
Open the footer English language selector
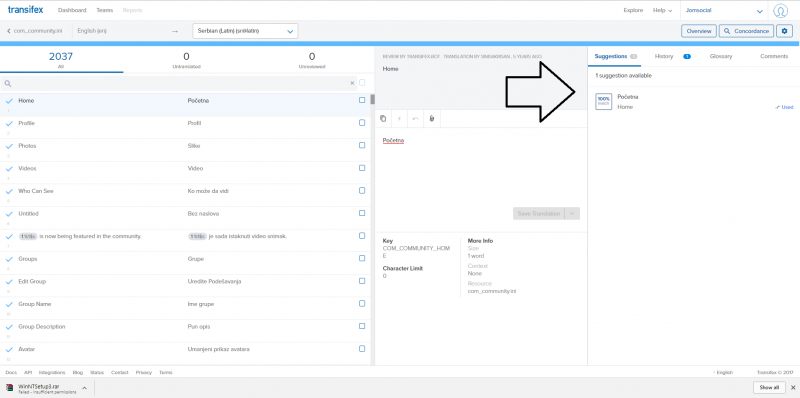point(722,372)
